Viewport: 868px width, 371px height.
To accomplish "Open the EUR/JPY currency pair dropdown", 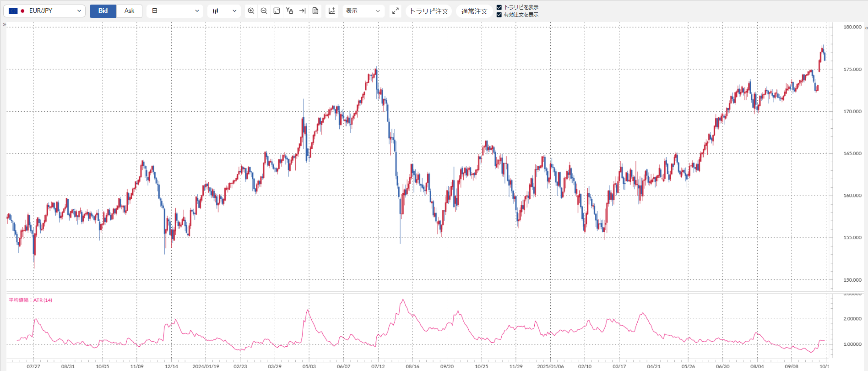I will (x=44, y=11).
